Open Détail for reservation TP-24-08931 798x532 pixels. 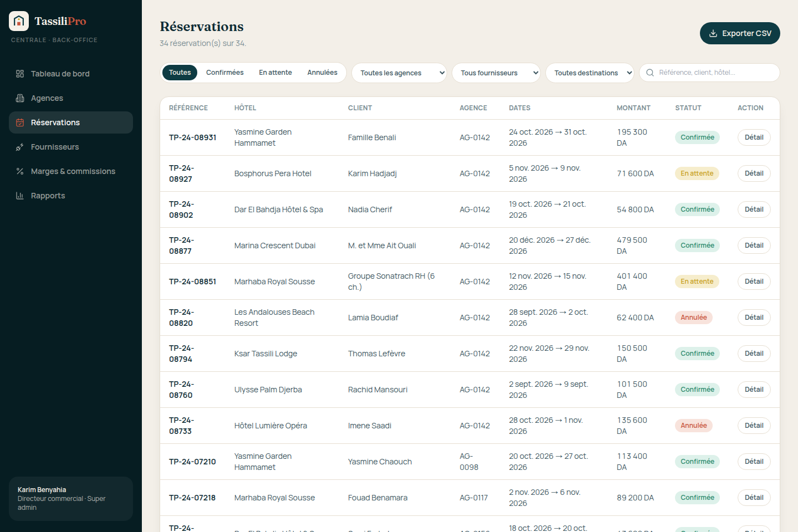point(754,137)
